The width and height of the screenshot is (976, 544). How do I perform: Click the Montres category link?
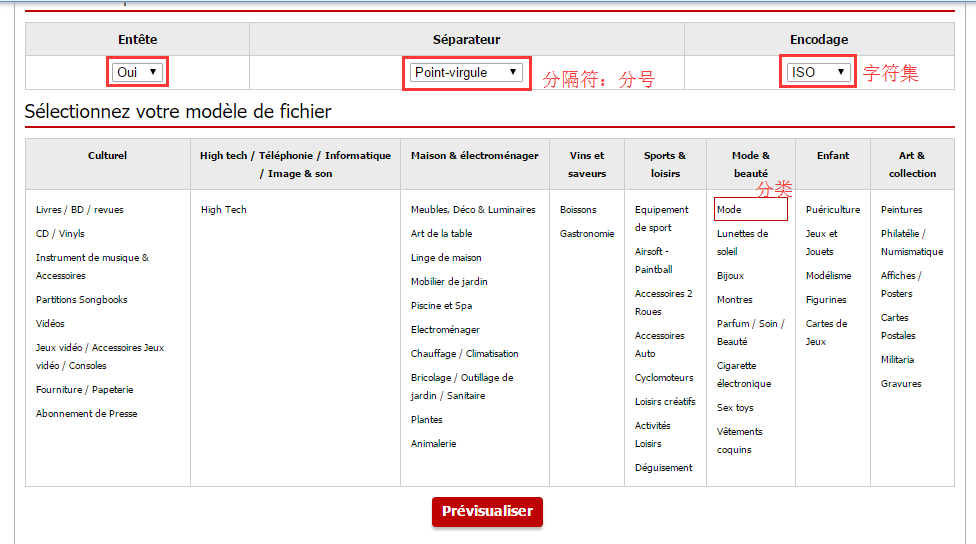734,300
